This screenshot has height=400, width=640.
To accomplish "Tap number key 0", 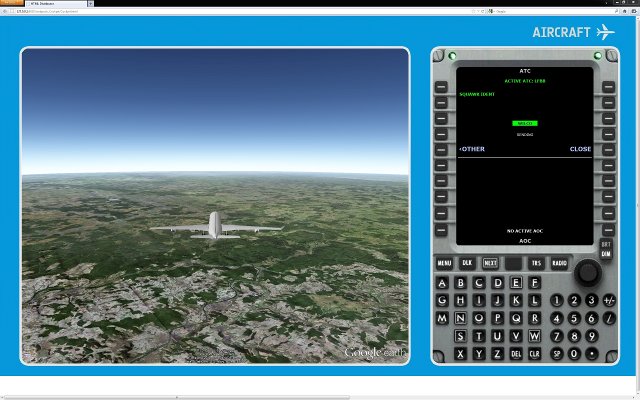I will [x=574, y=353].
